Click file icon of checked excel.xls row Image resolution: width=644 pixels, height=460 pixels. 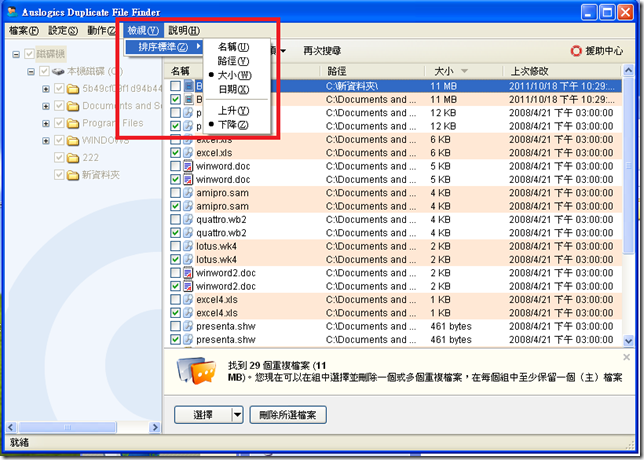point(188,153)
